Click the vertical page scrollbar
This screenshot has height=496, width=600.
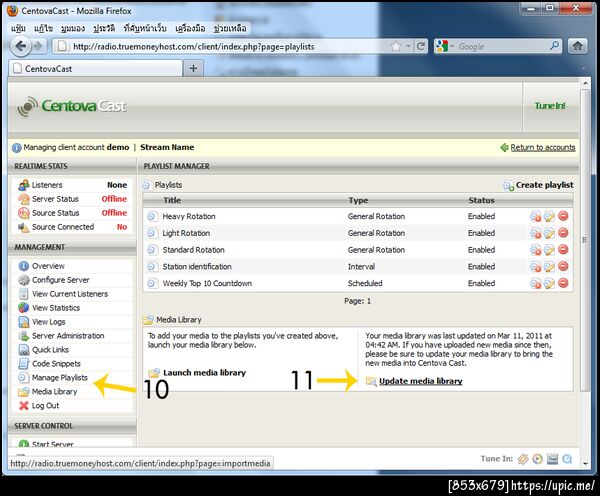585,240
